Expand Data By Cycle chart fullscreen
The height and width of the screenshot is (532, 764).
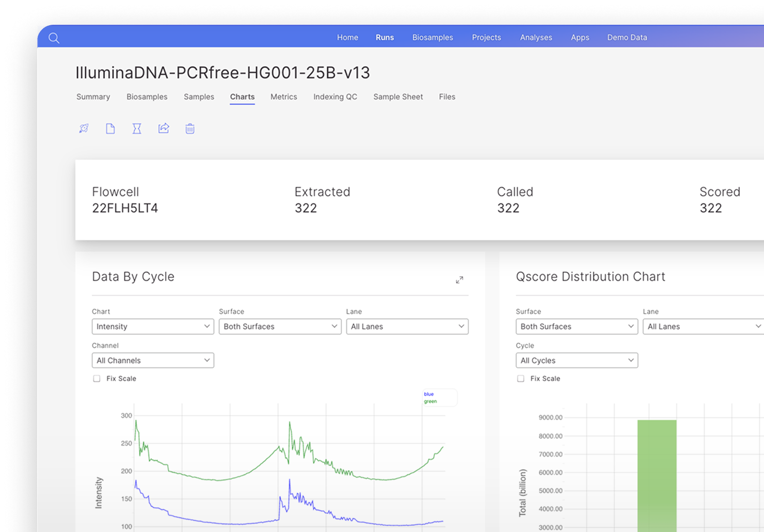[459, 280]
